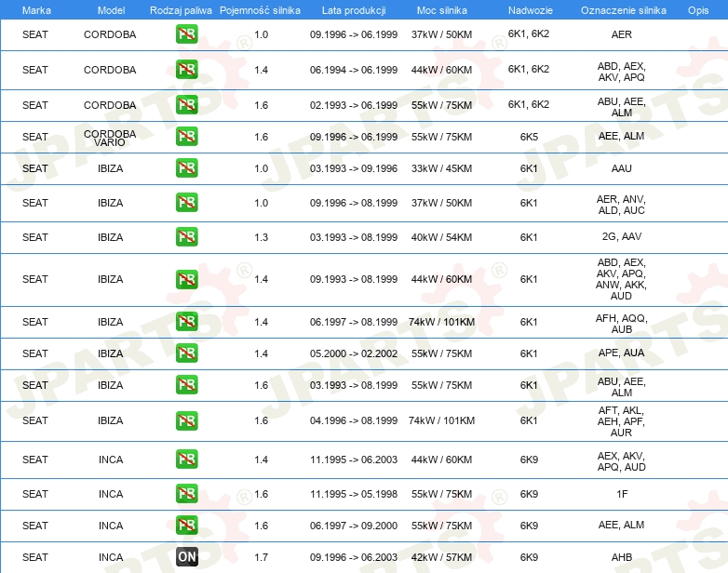Click date range 03.1993 -> 09.1996
Screen dimensions: 728x573
point(354,168)
